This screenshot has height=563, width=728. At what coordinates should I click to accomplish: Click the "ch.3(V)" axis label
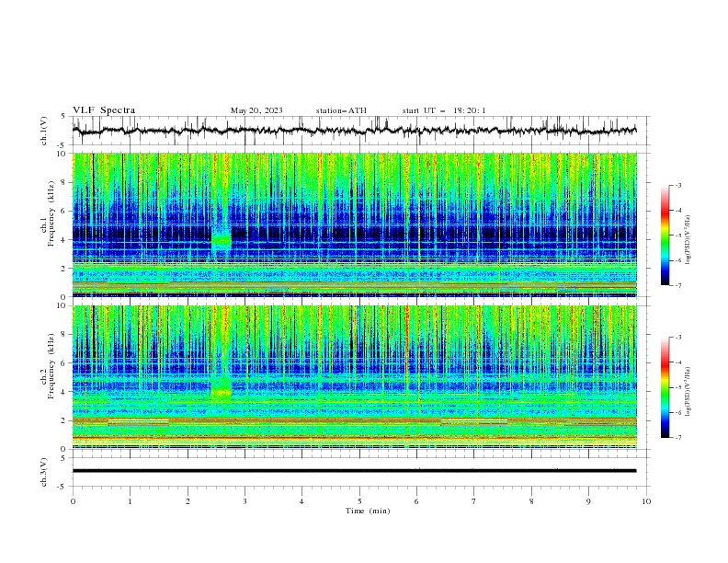tap(44, 472)
